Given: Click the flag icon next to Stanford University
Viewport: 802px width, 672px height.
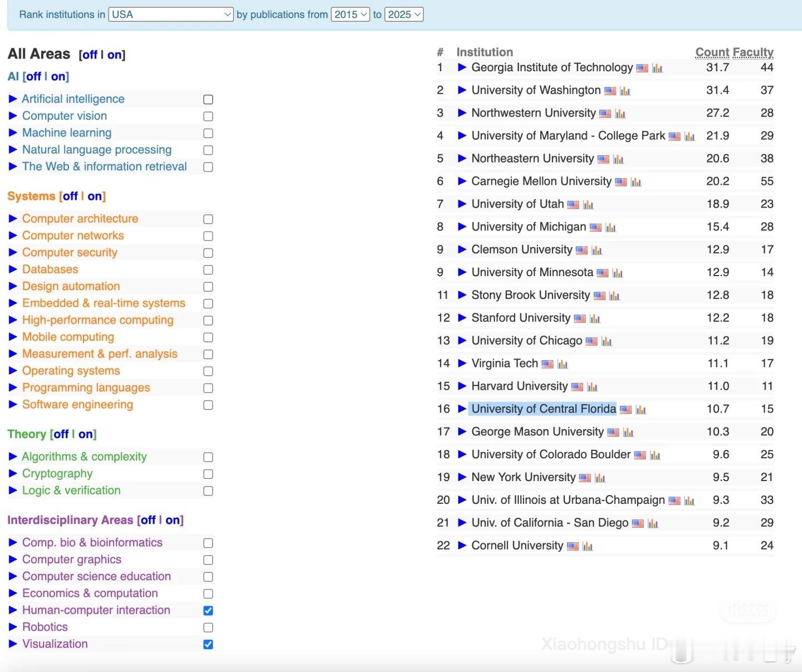Looking at the screenshot, I should [580, 320].
